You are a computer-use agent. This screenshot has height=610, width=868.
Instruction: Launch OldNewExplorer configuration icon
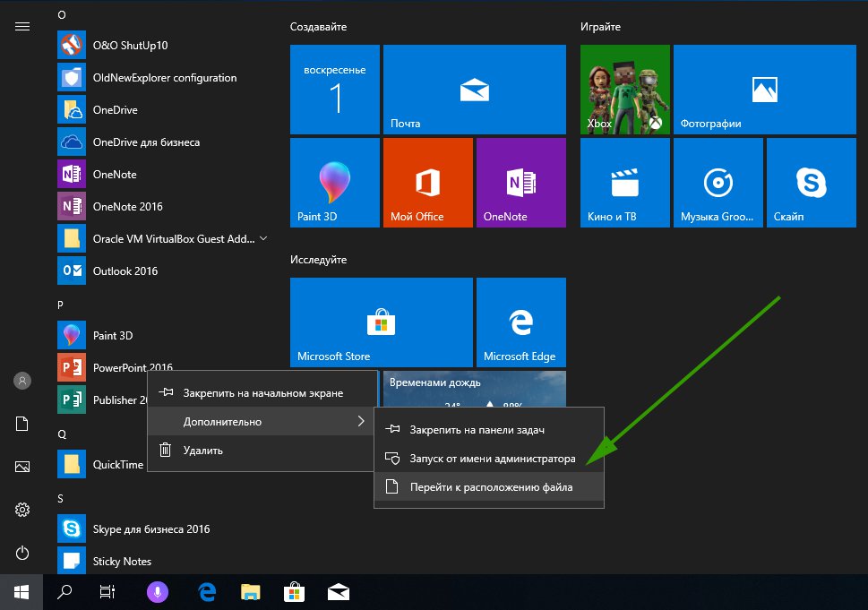click(72, 78)
